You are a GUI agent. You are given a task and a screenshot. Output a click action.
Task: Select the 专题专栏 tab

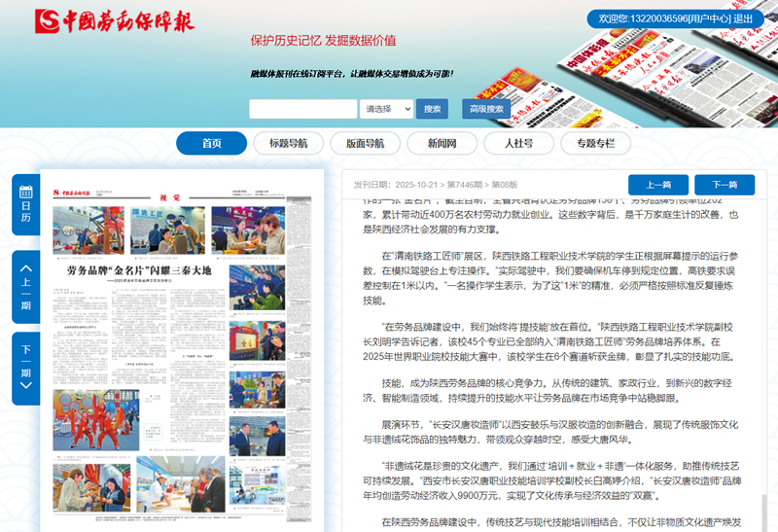coord(595,144)
